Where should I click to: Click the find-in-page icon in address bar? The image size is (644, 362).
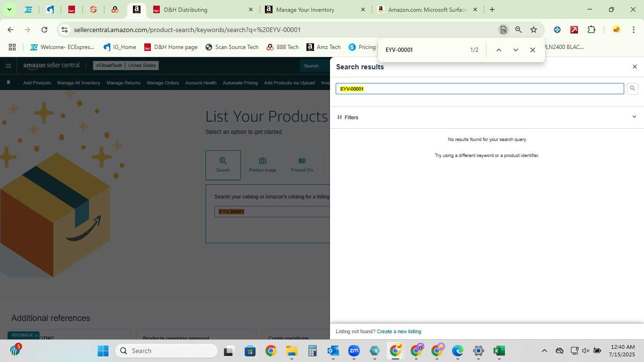(504, 30)
